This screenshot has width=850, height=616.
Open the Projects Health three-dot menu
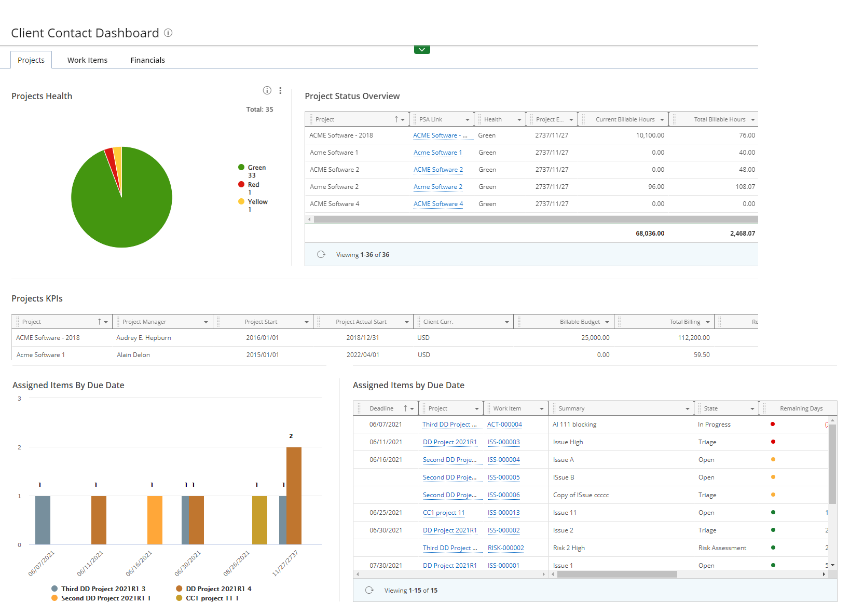[280, 90]
